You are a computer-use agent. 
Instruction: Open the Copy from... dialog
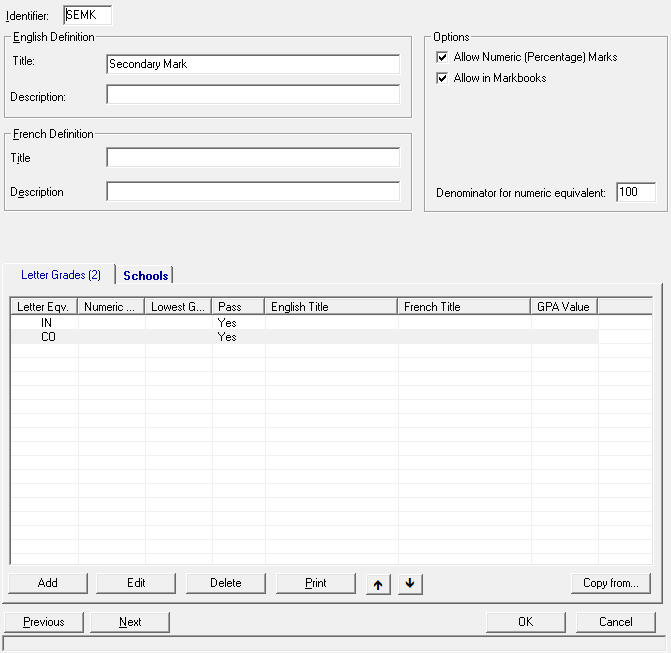[610, 583]
